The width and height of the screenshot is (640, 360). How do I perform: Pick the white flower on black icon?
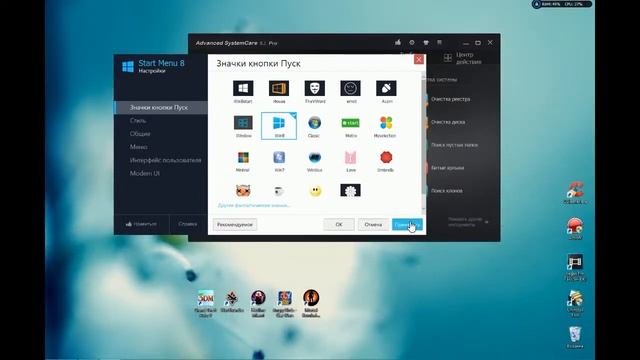tap(351, 190)
